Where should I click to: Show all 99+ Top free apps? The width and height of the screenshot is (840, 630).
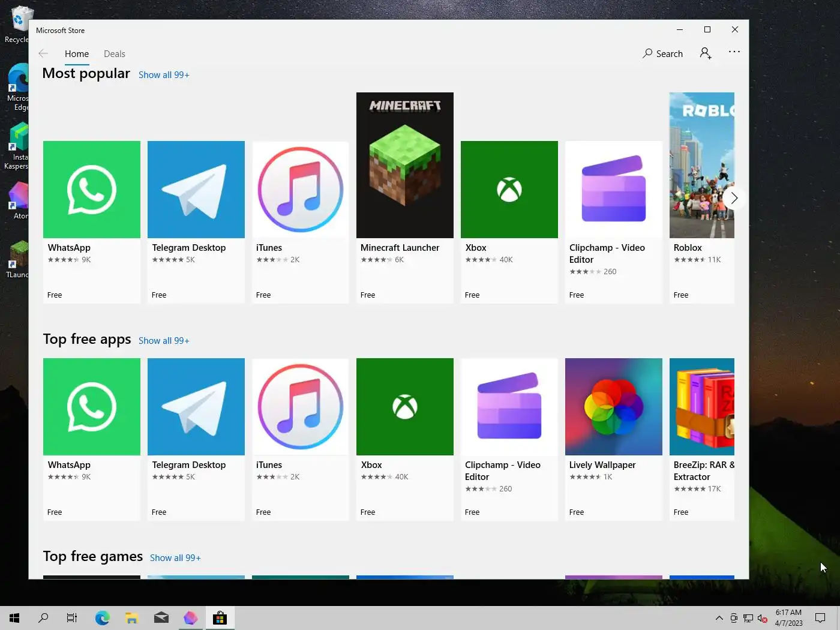tap(164, 341)
